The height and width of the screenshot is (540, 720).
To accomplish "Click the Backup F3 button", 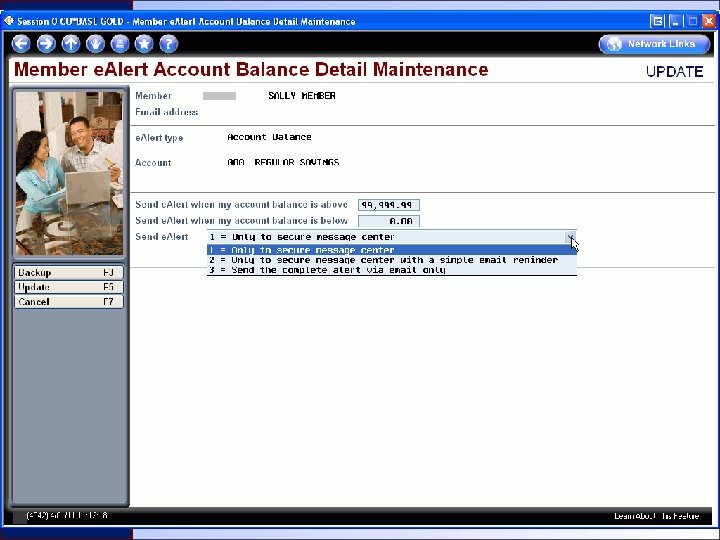I will 69,273.
